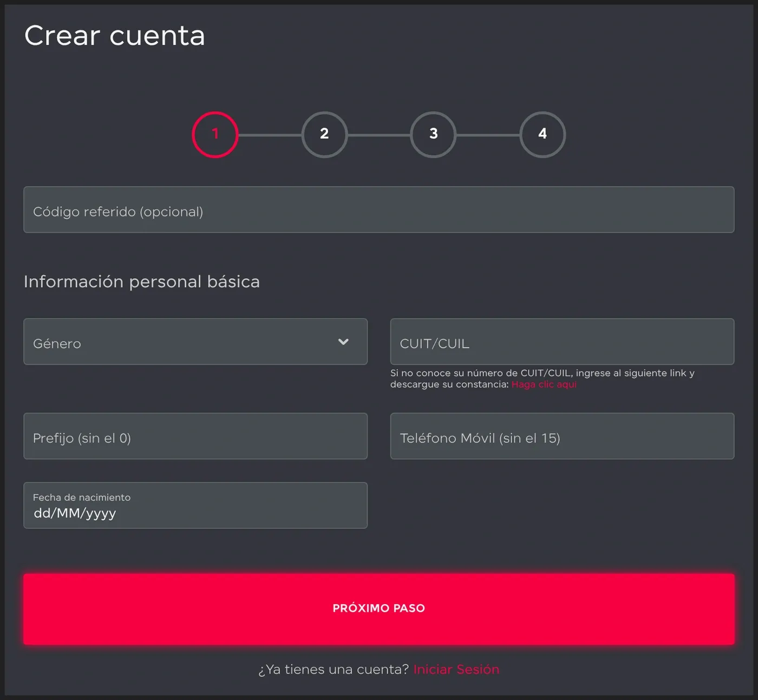Jump to step 2 circle

coord(324,134)
